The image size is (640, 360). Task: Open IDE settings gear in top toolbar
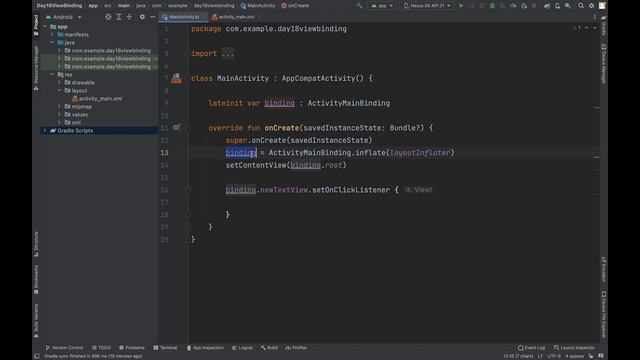click(591, 6)
